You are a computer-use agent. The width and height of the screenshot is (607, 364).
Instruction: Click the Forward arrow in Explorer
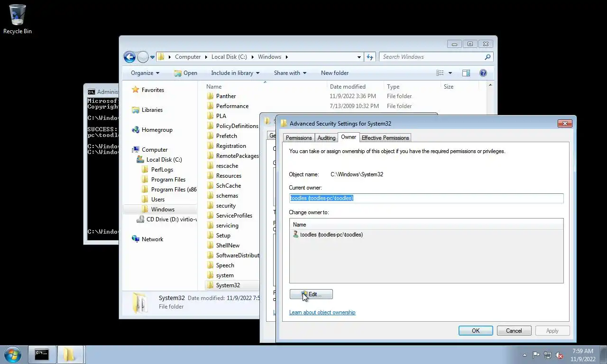tap(143, 57)
